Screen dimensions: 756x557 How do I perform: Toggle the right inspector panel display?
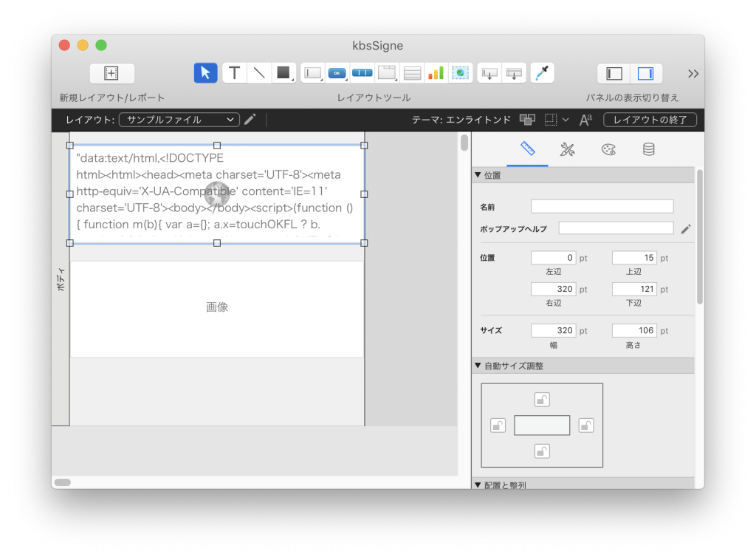tap(645, 74)
